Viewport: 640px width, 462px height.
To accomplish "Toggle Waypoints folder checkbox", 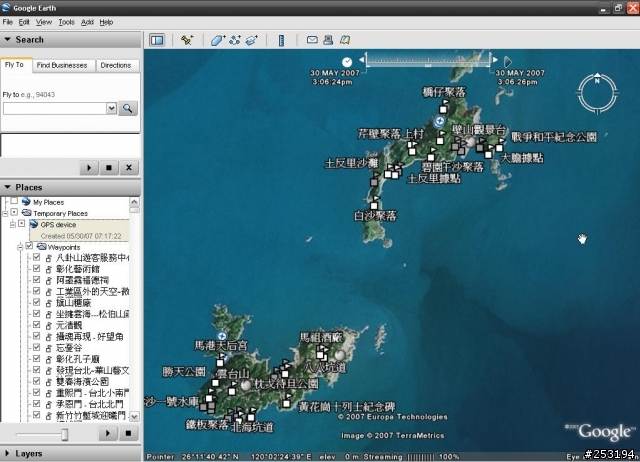I will (x=29, y=246).
